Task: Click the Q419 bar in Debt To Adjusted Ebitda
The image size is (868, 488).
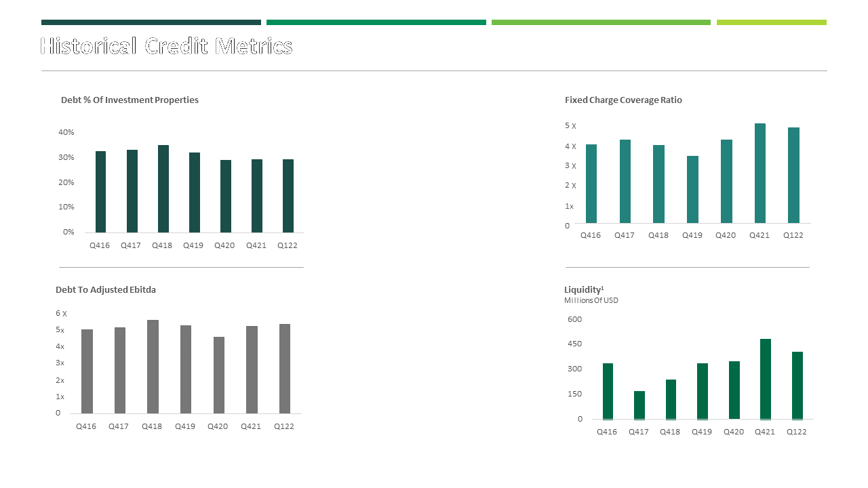Action: coord(186,369)
